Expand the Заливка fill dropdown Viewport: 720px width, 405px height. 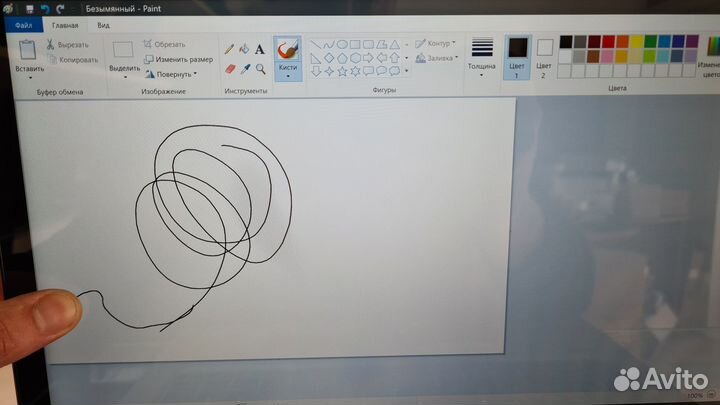click(435, 58)
